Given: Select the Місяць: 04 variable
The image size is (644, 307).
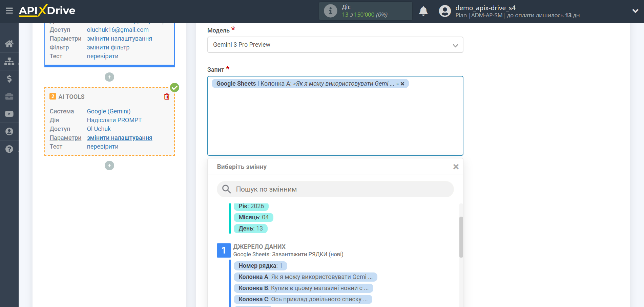Looking at the screenshot, I should 253,217.
